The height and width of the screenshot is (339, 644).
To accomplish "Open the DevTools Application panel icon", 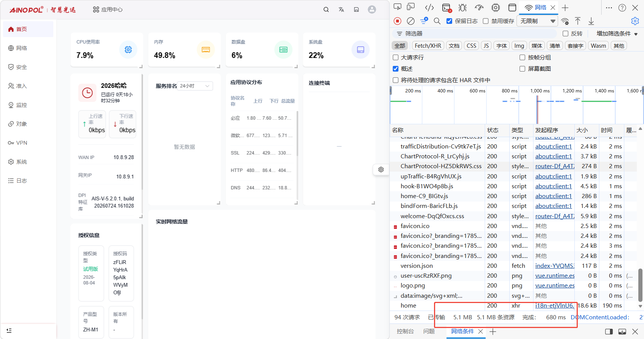I will pos(512,8).
